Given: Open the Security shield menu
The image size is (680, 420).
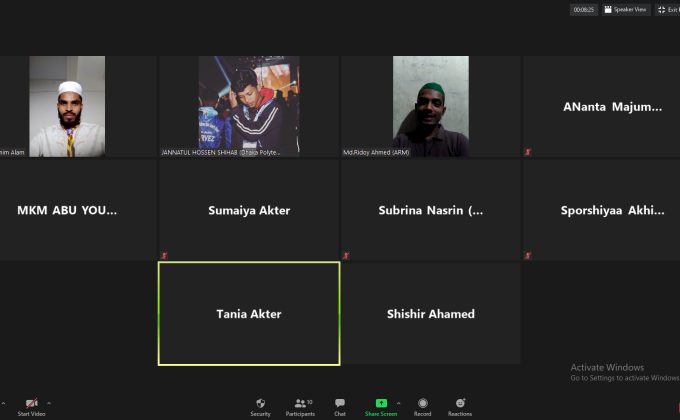Looking at the screenshot, I should point(260,407).
